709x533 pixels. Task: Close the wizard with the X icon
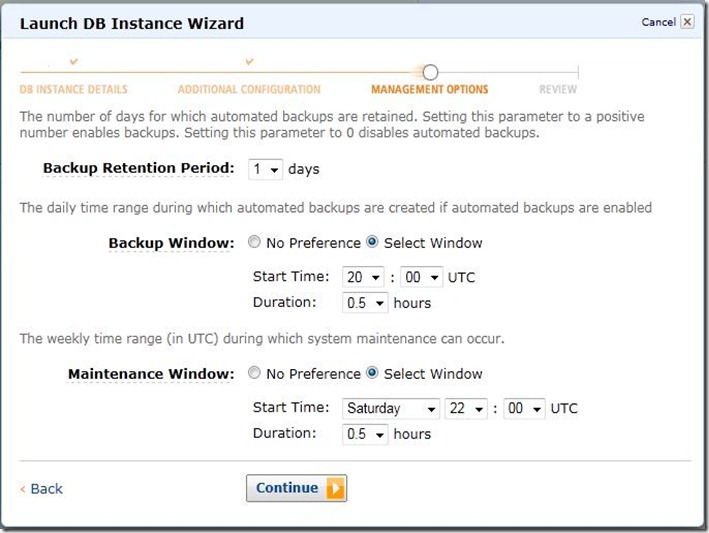pos(687,22)
